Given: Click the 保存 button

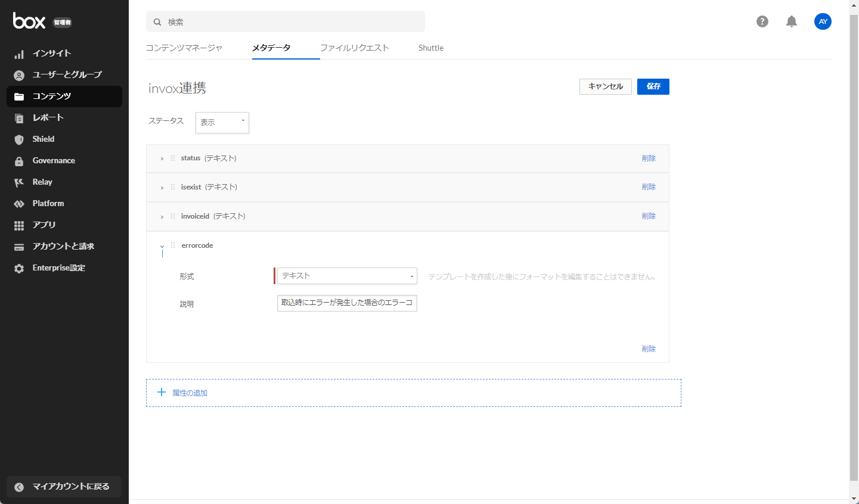Looking at the screenshot, I should point(653,86).
